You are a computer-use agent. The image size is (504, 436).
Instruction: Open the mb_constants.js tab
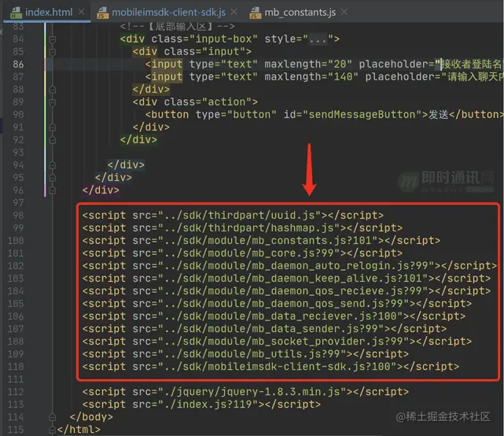(300, 13)
